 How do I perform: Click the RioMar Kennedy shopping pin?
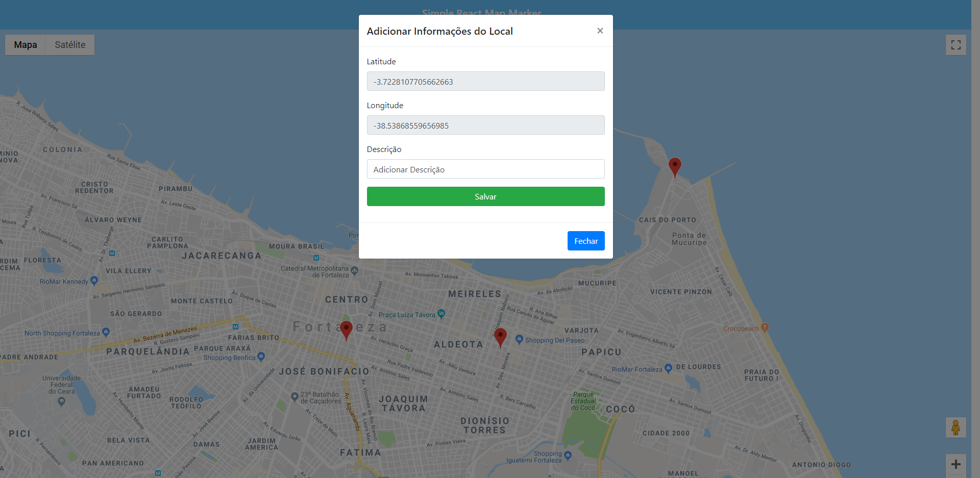(x=94, y=281)
